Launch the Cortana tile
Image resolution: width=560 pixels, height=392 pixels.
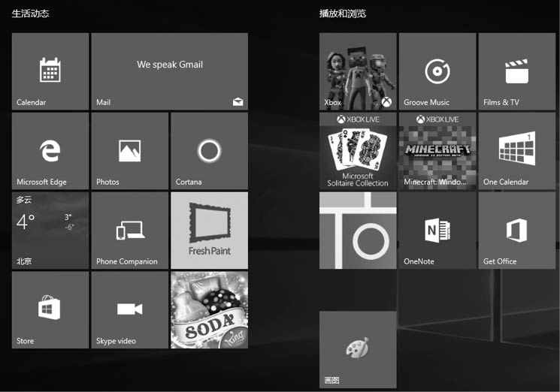pyautogui.click(x=209, y=151)
